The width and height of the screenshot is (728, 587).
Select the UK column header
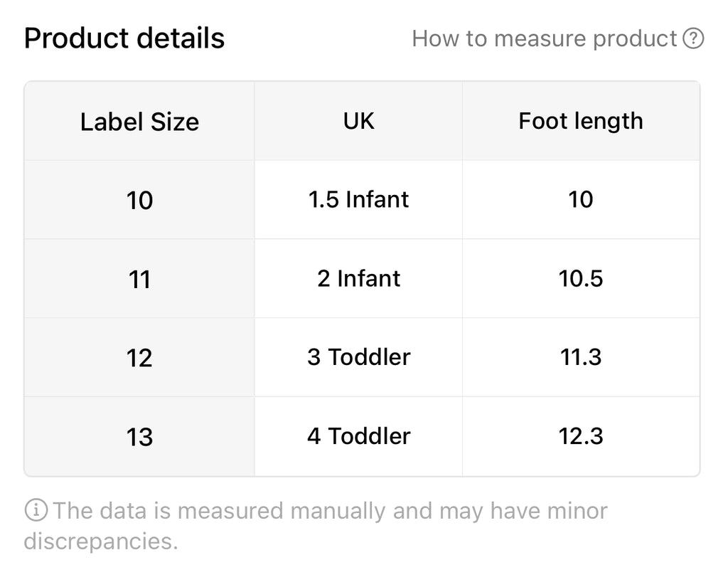pos(358,121)
